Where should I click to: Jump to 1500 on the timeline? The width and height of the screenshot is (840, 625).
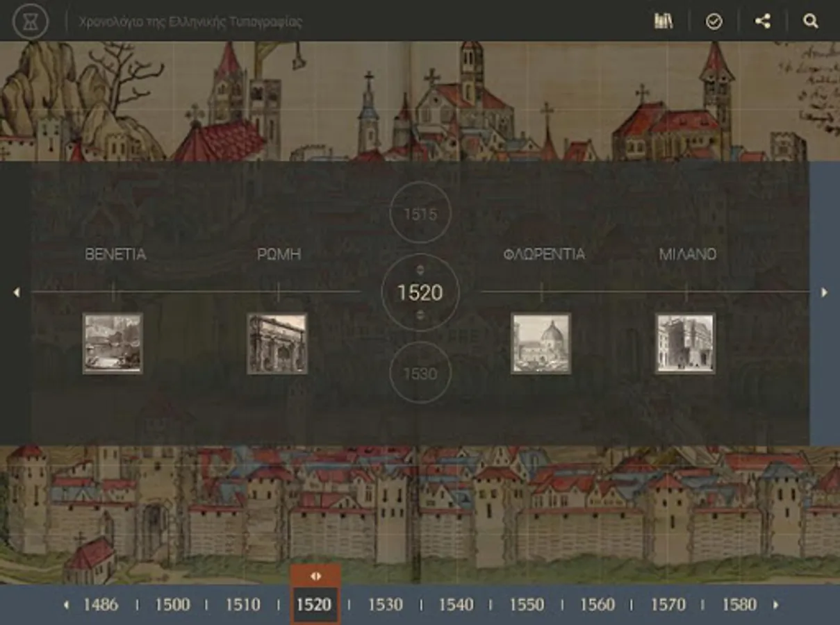172,604
